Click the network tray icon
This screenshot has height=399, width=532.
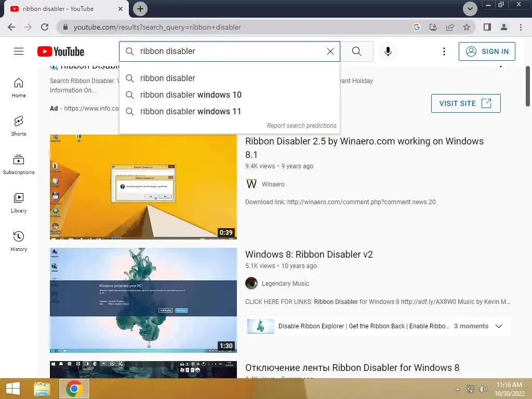coord(471,389)
